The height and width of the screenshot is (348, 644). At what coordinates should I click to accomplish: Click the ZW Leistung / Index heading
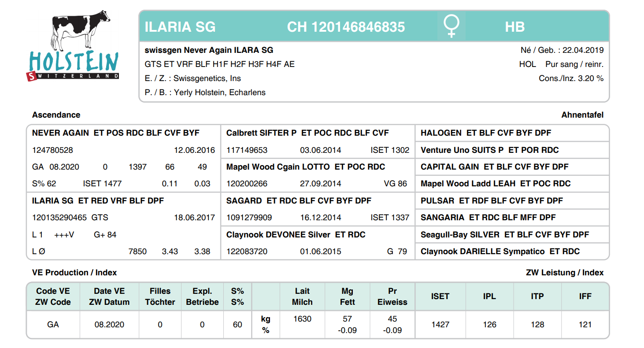[564, 273]
